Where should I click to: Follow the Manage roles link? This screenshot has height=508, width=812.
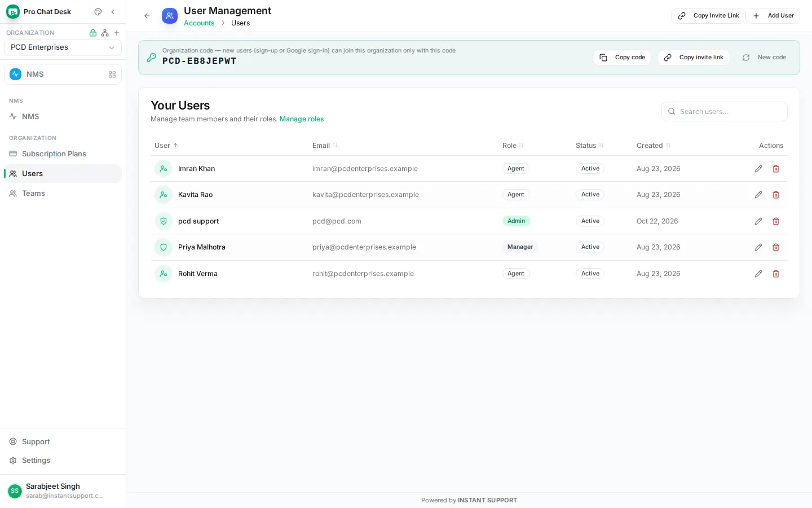pos(302,119)
